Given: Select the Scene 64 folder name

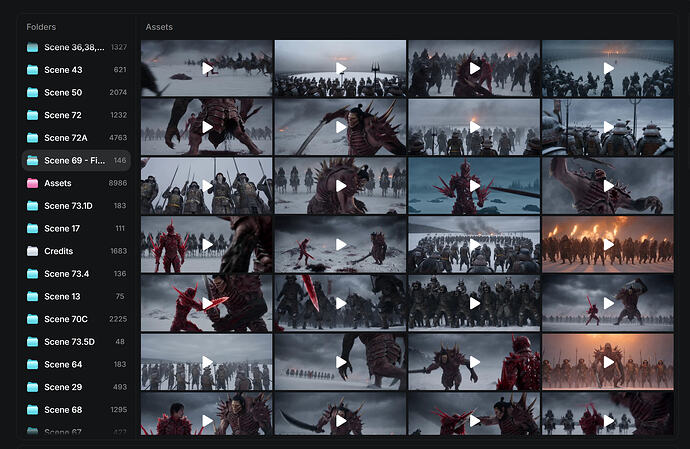Looking at the screenshot, I should point(63,364).
